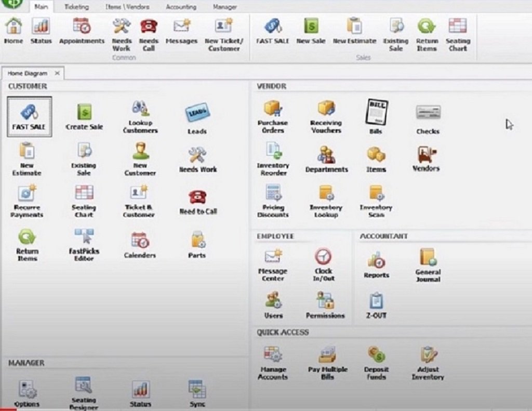The image size is (532, 411).
Task: Open the Z-OUT accountant icon
Action: pos(376,305)
